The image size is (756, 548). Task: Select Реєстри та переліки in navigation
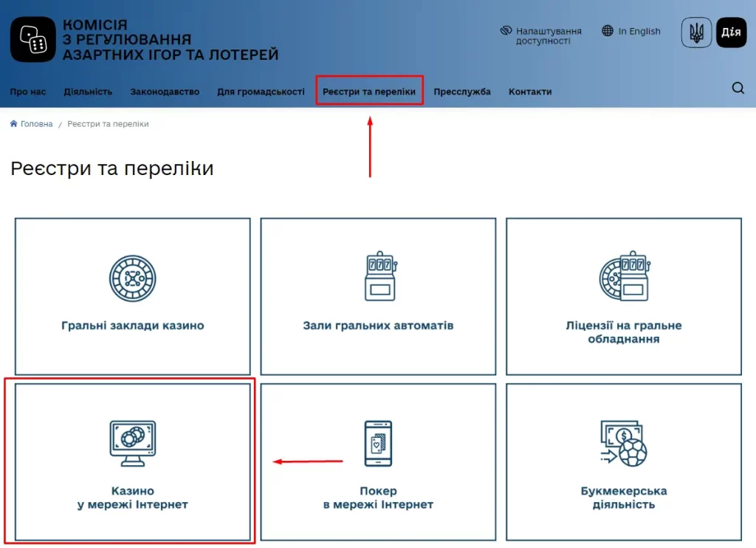pos(369,92)
